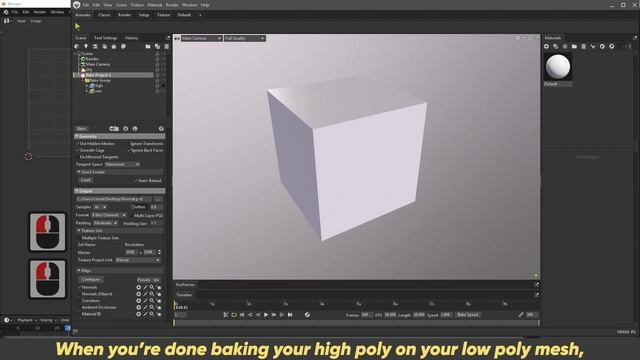Play the animation timeline
Screen dimensions: 640x360
click(266, 315)
